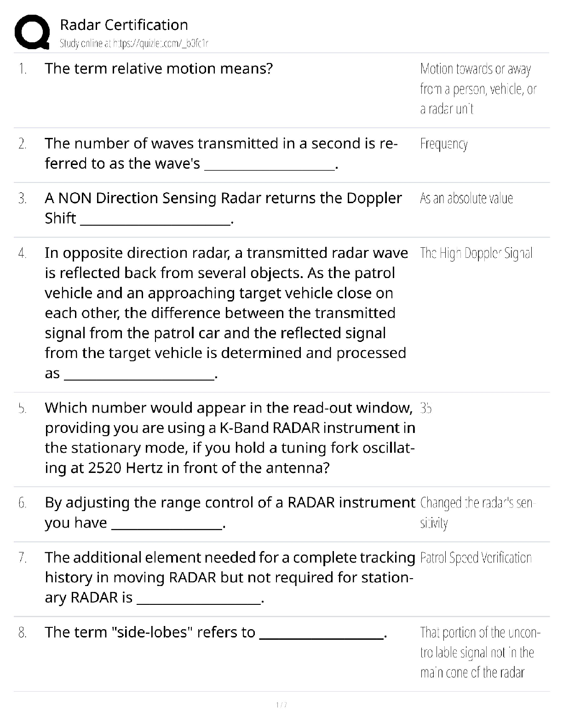Select question 2 about waves transmitted
This screenshot has width=563, height=728.
click(x=221, y=154)
